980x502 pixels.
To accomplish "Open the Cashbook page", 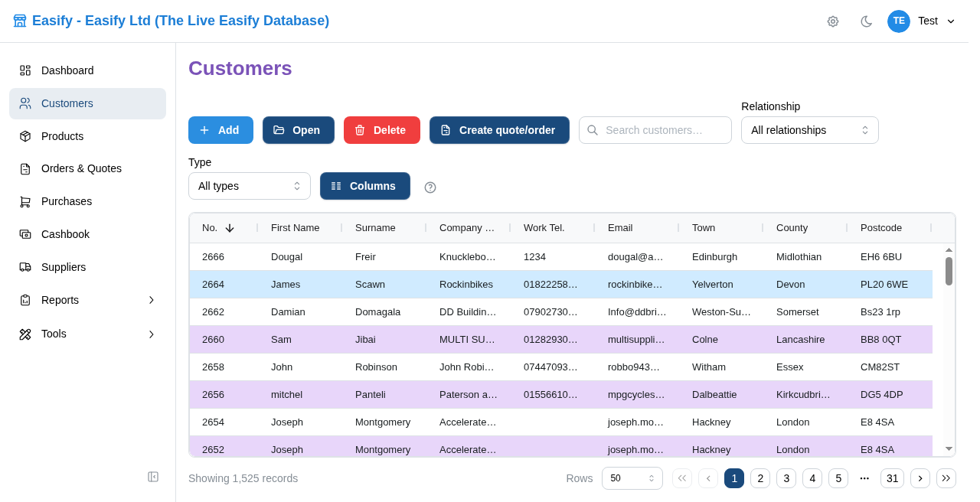I will 87,234.
